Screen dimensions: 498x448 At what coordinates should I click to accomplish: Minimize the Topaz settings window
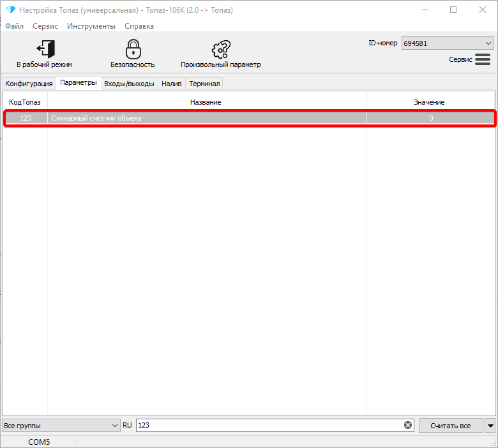[x=425, y=10]
